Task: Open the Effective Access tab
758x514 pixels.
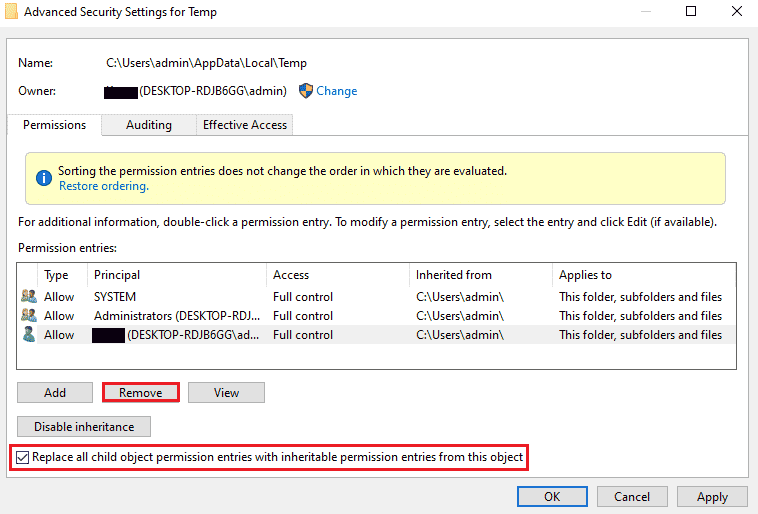Action: 245,125
